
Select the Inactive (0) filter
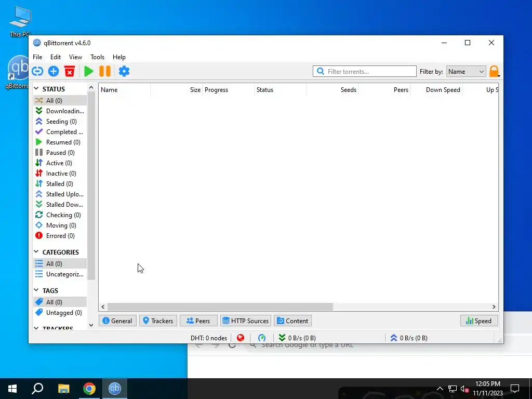point(60,174)
